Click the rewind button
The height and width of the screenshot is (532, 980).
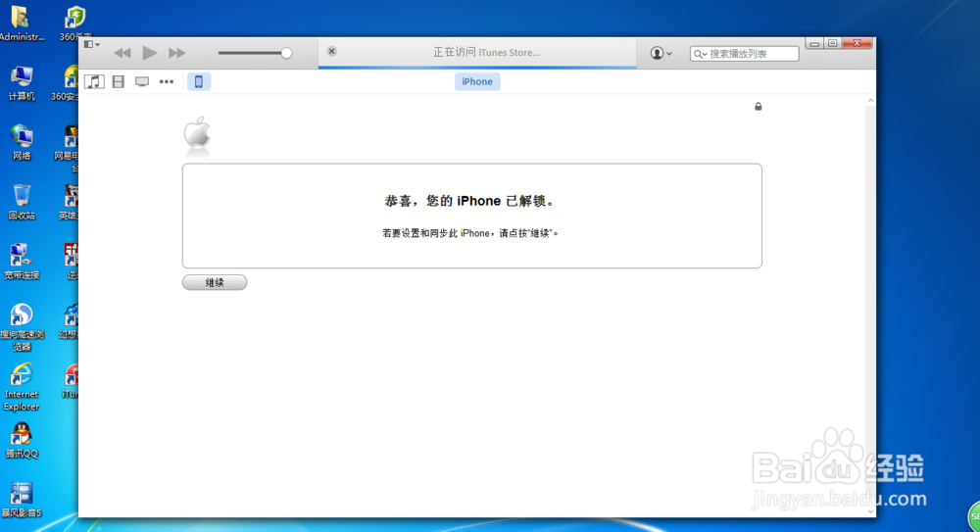point(122,53)
